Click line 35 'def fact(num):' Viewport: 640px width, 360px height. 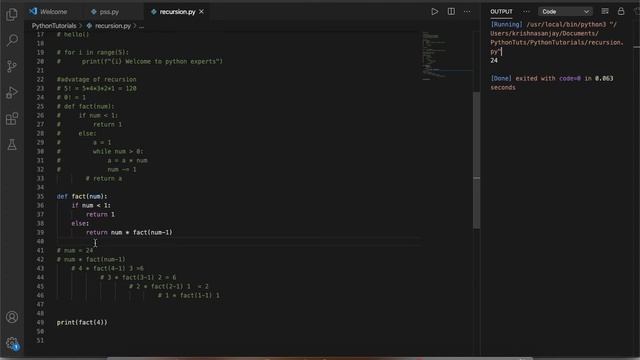[x=82, y=196]
